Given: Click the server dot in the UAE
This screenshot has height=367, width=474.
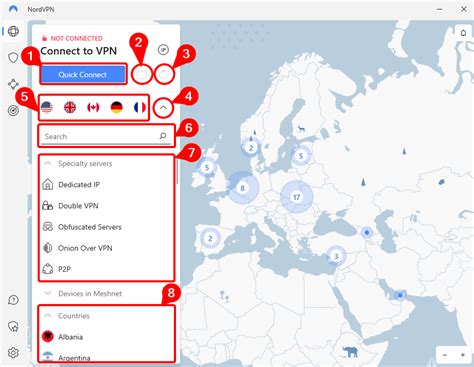Looking at the screenshot, I should (400, 295).
